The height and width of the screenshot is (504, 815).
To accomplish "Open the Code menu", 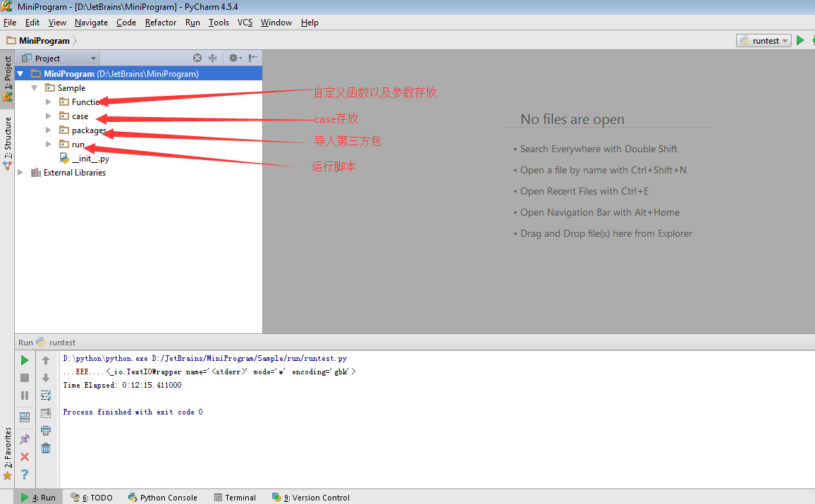I will click(125, 23).
